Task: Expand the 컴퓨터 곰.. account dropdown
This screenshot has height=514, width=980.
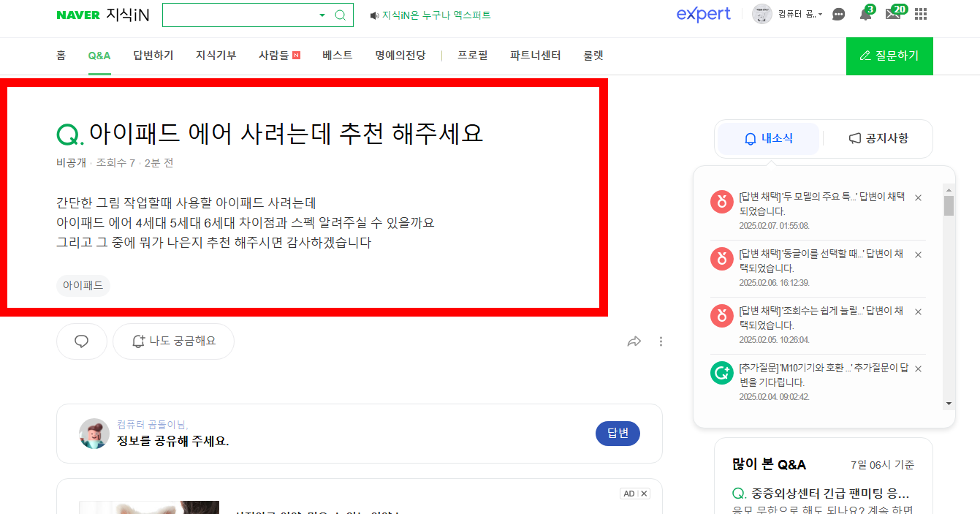Action: (x=800, y=14)
